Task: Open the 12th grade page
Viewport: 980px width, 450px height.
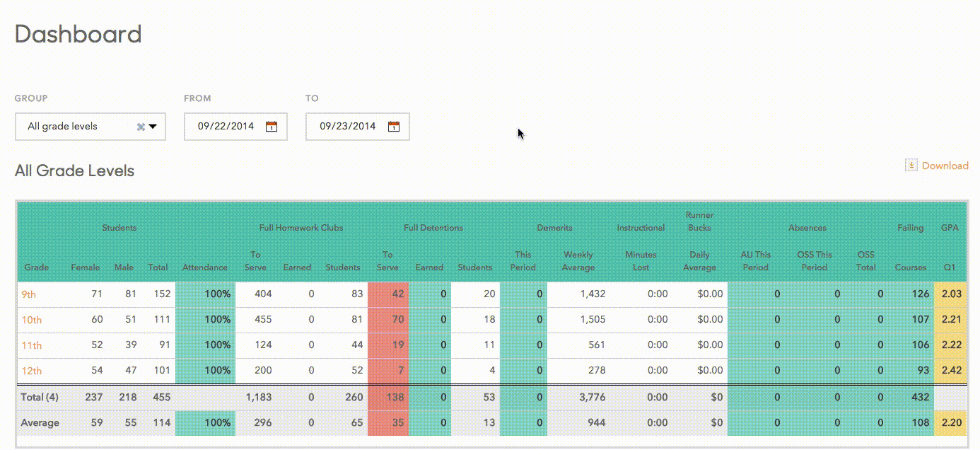Action: tap(33, 370)
